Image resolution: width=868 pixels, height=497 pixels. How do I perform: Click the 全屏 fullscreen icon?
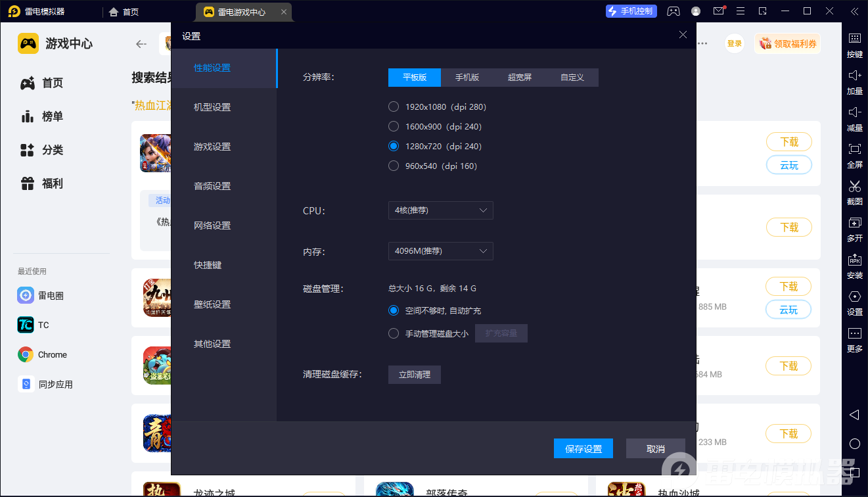854,149
